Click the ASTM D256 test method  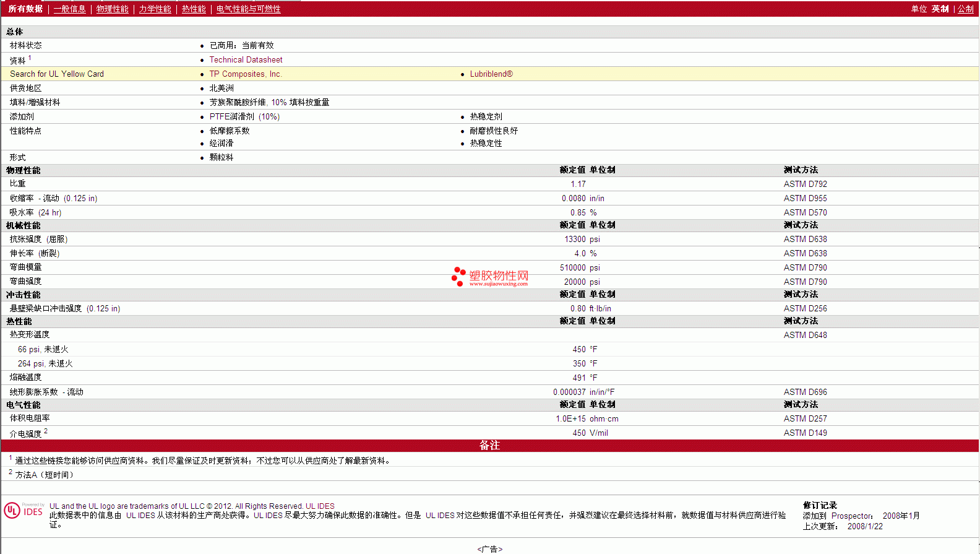(x=805, y=309)
